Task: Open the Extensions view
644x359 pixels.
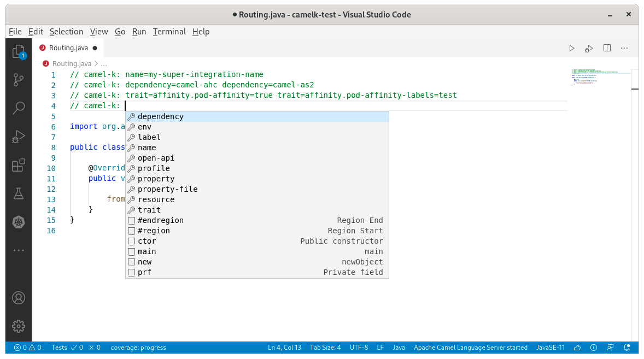Action: coord(19,164)
